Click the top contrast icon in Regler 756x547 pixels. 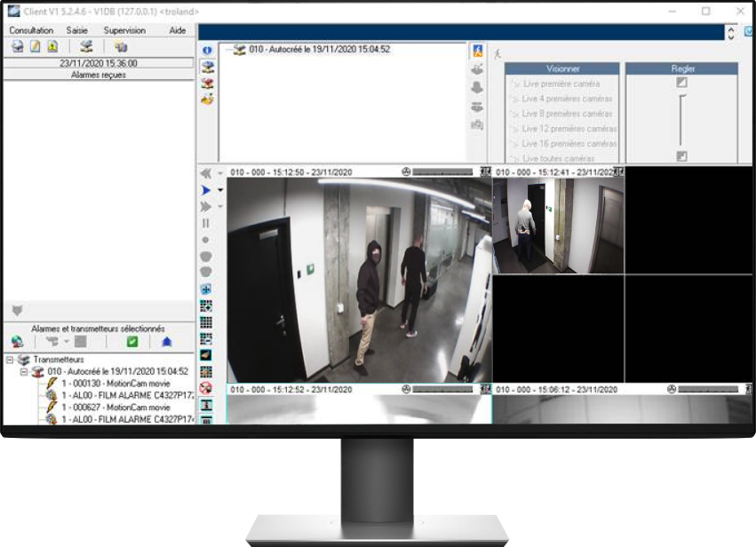[x=681, y=83]
